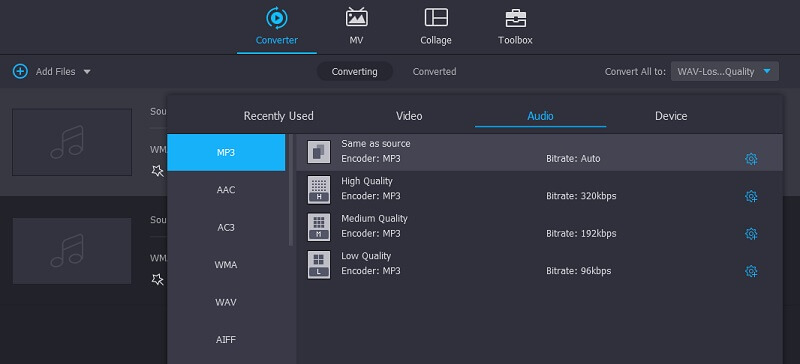Click the Medium Quality preset name

pos(374,219)
